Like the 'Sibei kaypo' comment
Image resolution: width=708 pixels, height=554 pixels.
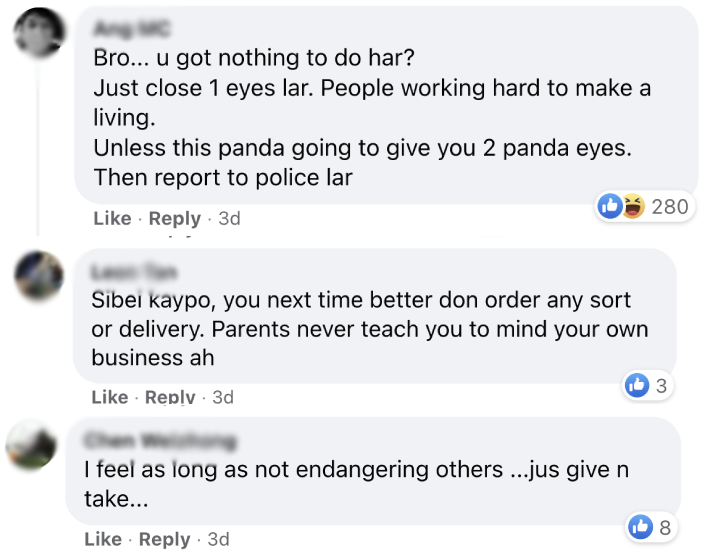pyautogui.click(x=110, y=397)
